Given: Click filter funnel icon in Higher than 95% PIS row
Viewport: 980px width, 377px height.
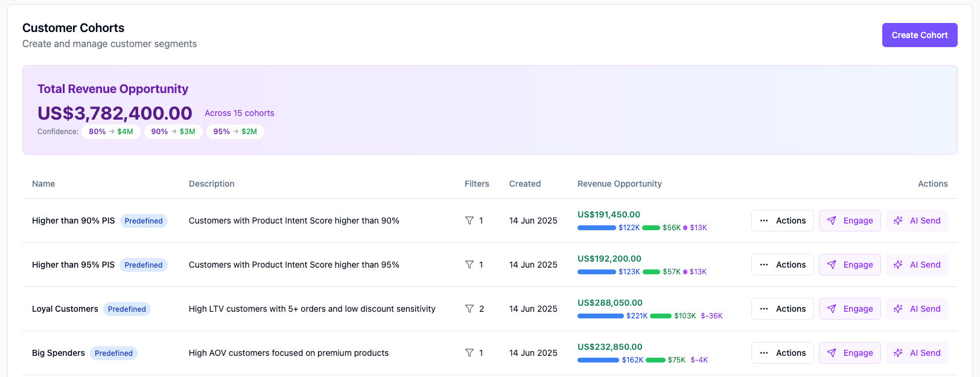Looking at the screenshot, I should [x=469, y=265].
